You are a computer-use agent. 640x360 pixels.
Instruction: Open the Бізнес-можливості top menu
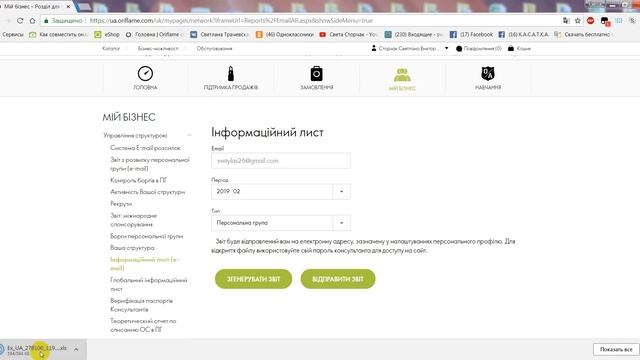point(158,48)
